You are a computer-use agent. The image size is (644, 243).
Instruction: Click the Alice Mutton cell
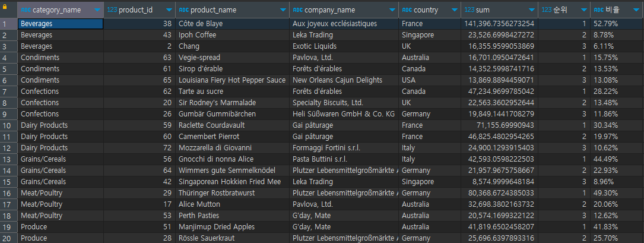(x=233, y=204)
